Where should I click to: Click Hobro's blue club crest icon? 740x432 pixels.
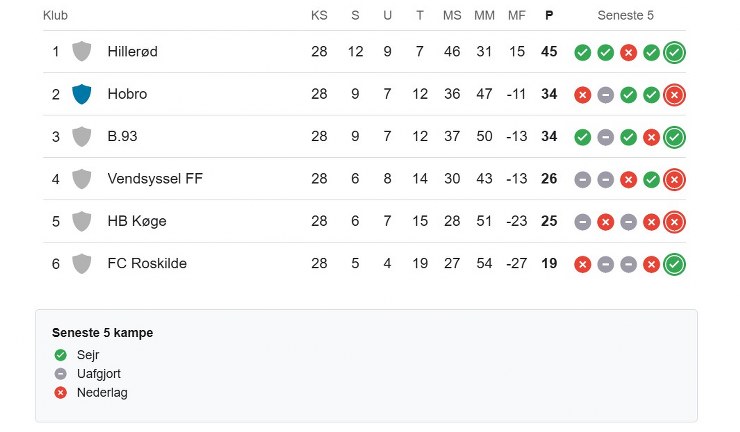pyautogui.click(x=82, y=94)
